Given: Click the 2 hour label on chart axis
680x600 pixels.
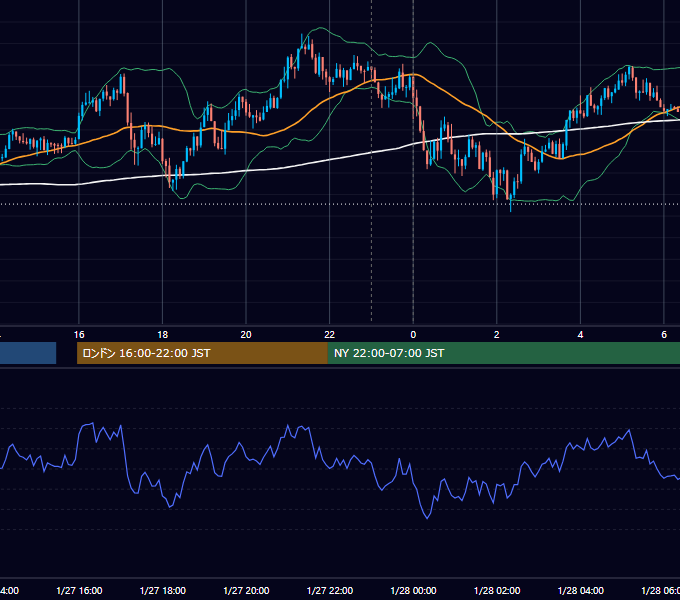Looking at the screenshot, I should (x=497, y=335).
